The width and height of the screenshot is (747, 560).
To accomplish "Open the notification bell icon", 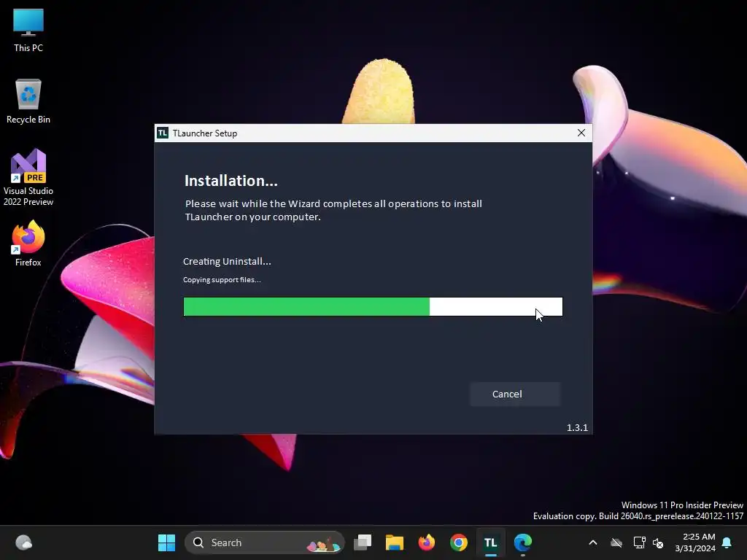I will pyautogui.click(x=727, y=542).
